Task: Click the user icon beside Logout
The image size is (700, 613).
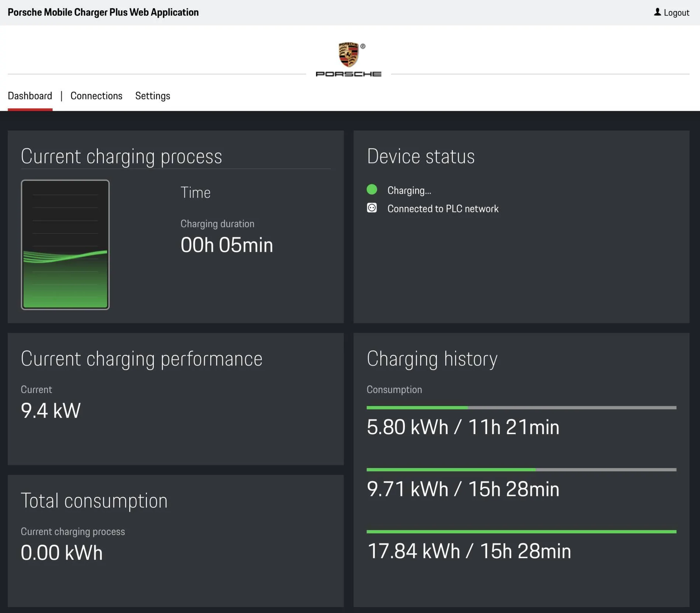Action: 657,12
